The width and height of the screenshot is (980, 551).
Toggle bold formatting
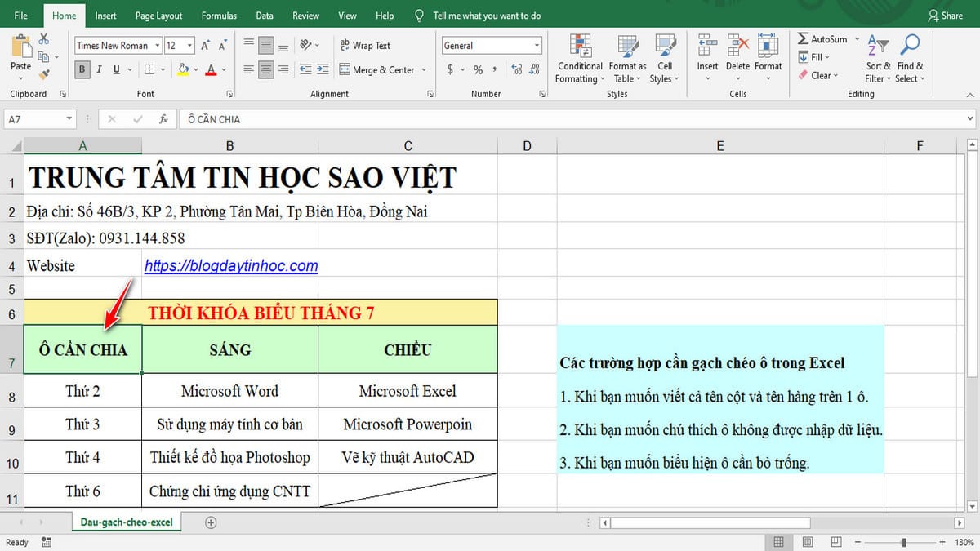(82, 70)
